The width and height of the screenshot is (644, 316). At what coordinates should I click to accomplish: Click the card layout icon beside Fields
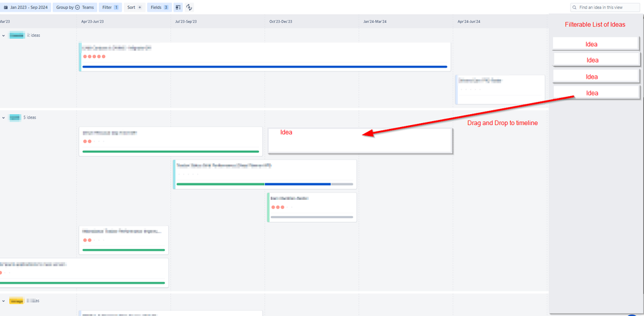tap(178, 7)
